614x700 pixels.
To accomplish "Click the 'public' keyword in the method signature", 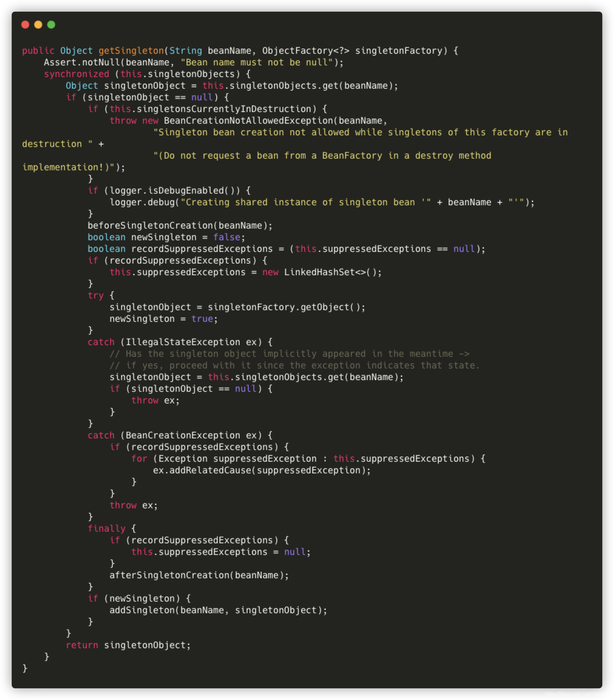I will [x=38, y=51].
